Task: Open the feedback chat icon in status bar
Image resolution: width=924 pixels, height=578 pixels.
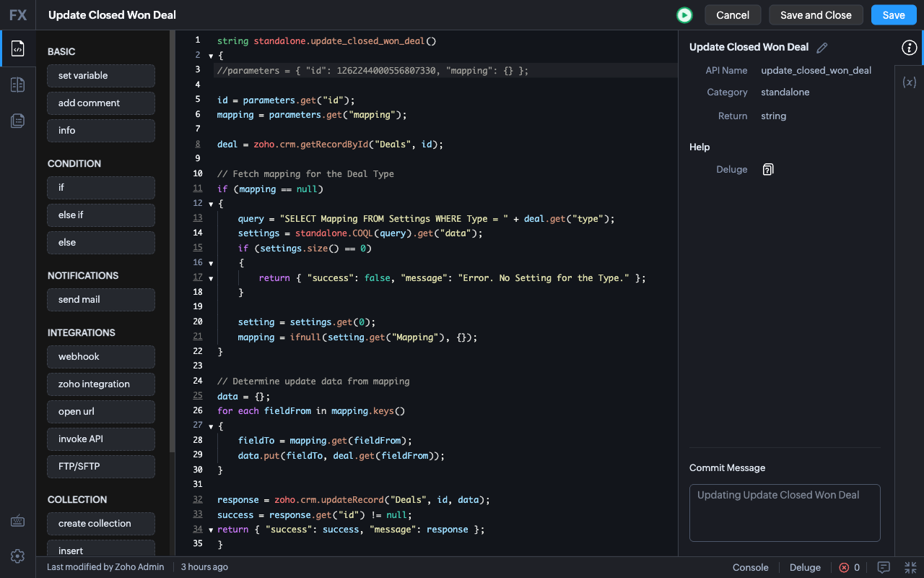Action: pyautogui.click(x=884, y=567)
